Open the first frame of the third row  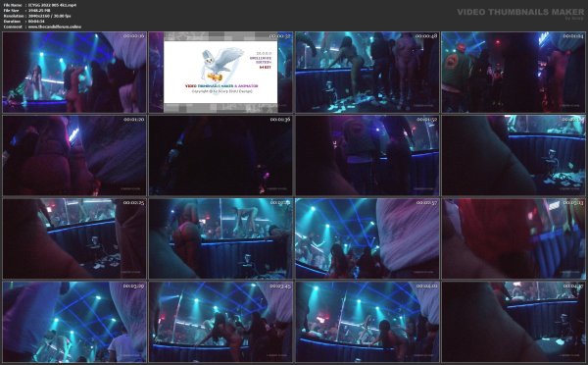74,238
